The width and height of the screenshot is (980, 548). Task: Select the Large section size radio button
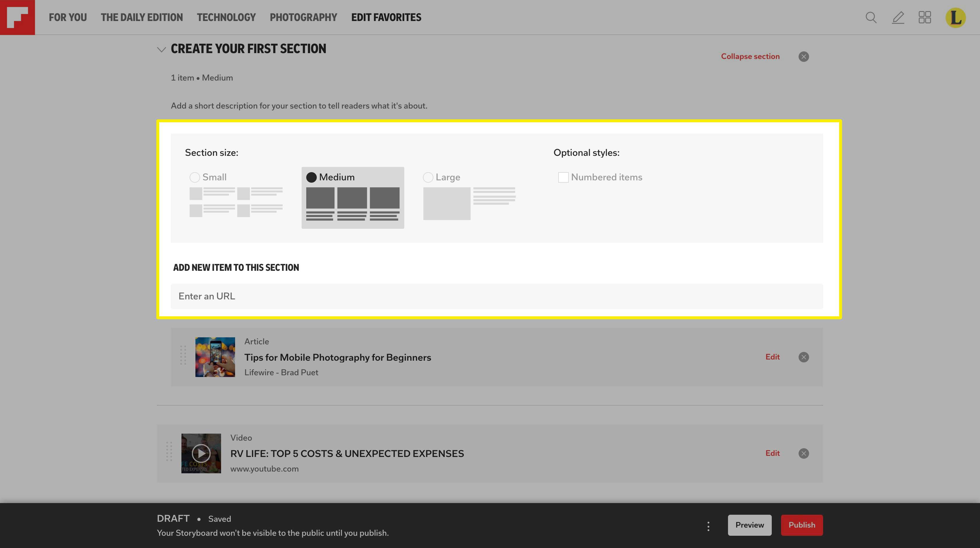[428, 177]
